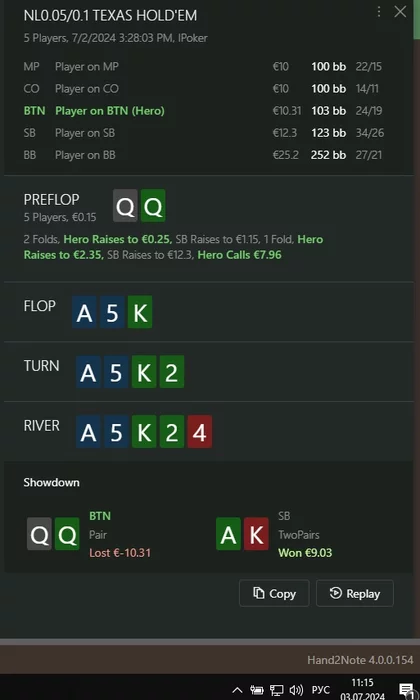Image resolution: width=420 pixels, height=700 pixels.
Task: Click the green Q preflop hole card
Action: [x=153, y=206]
